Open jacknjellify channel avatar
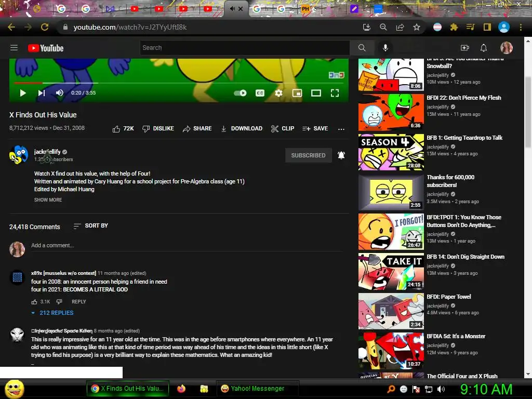532x399 pixels. 19,155
